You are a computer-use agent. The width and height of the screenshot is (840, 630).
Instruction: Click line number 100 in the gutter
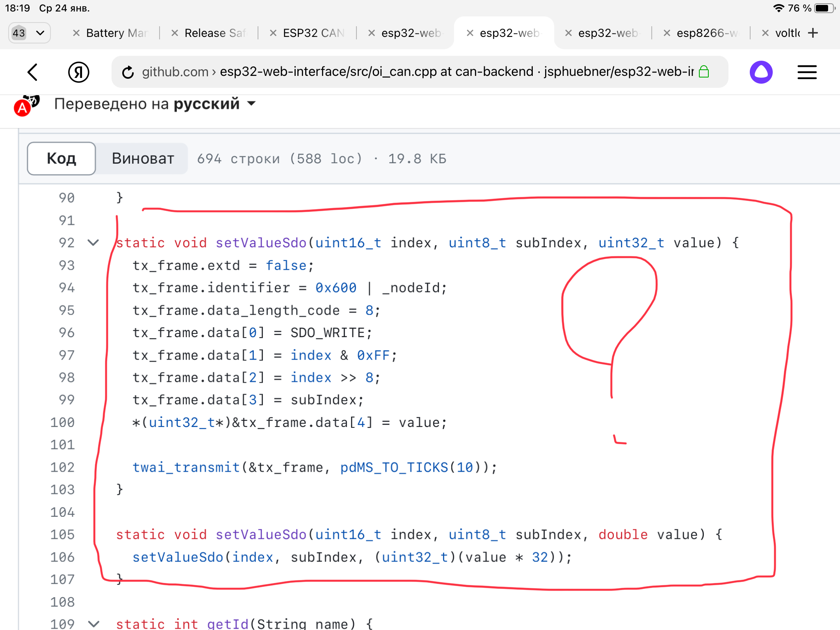click(x=62, y=422)
